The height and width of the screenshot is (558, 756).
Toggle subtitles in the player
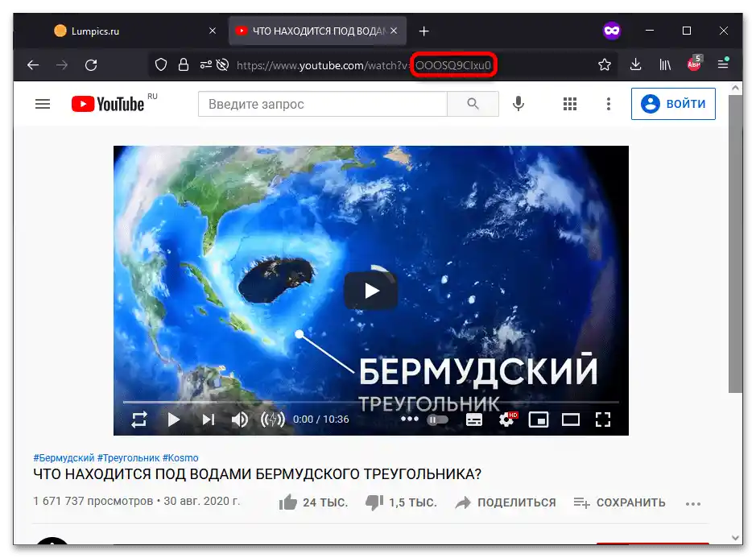(x=474, y=420)
